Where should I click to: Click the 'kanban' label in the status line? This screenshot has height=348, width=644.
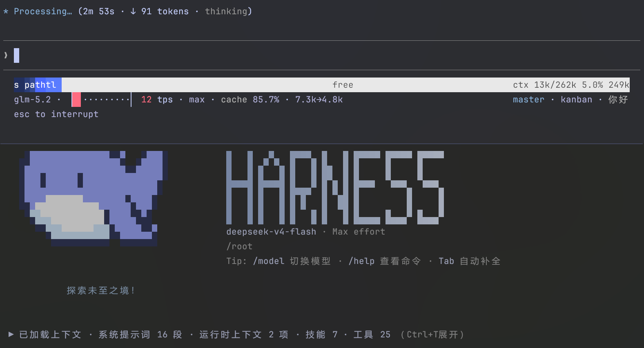(576, 100)
